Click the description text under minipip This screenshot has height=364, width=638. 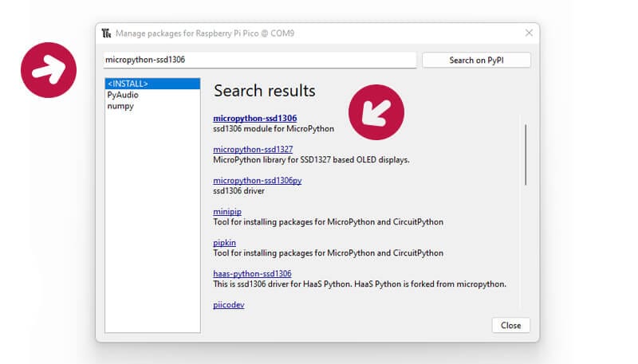tap(328, 222)
